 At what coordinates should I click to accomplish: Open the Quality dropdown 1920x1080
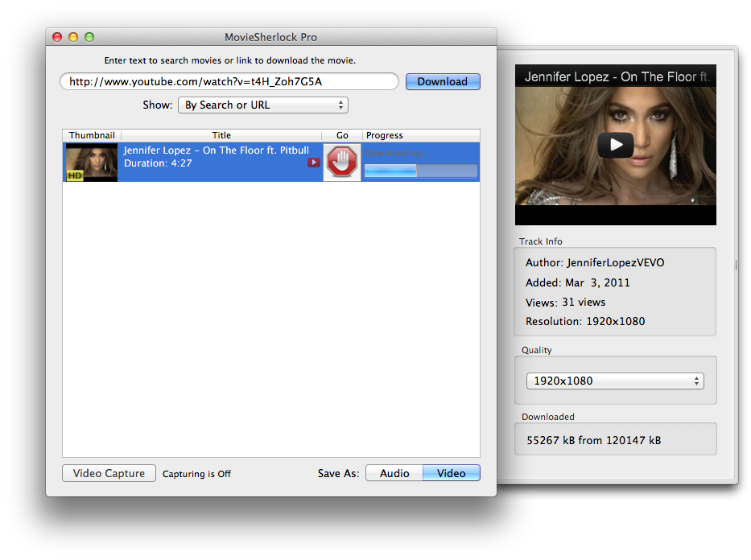(615, 381)
